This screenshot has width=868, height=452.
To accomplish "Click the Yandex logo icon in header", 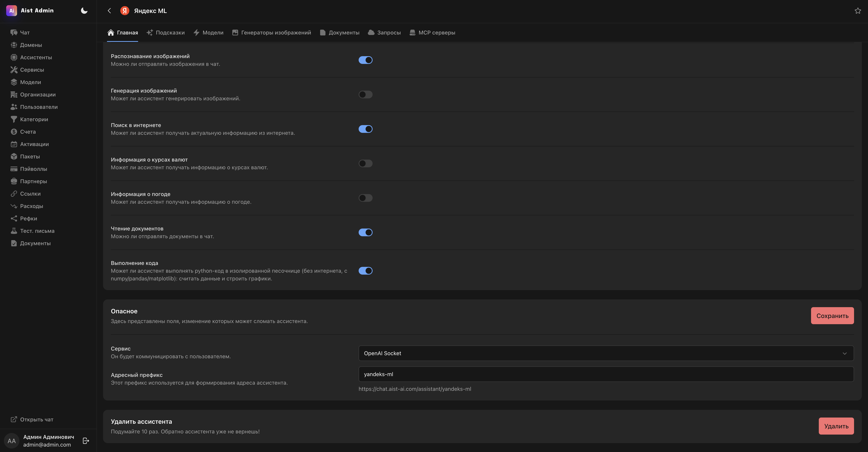I will coord(125,11).
